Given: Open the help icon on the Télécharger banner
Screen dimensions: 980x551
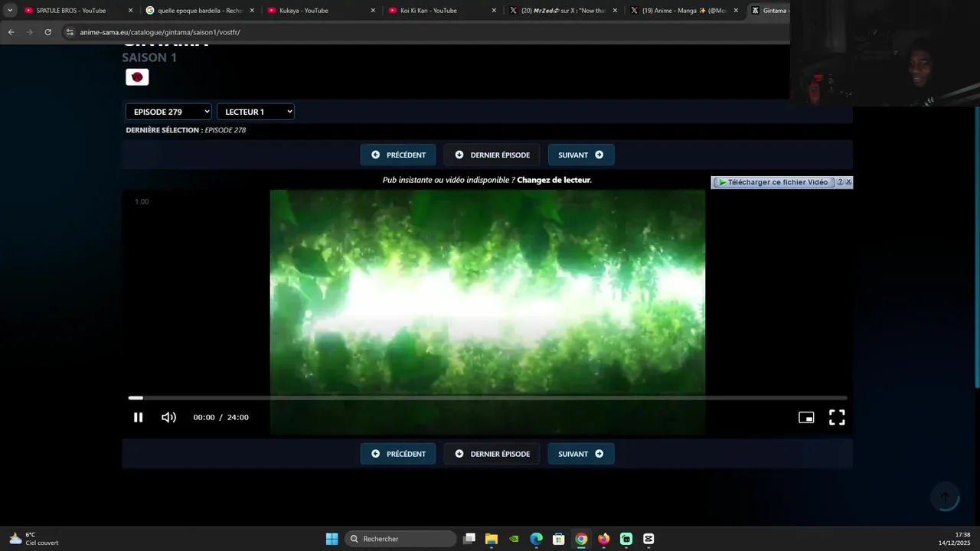Looking at the screenshot, I should pyautogui.click(x=840, y=182).
